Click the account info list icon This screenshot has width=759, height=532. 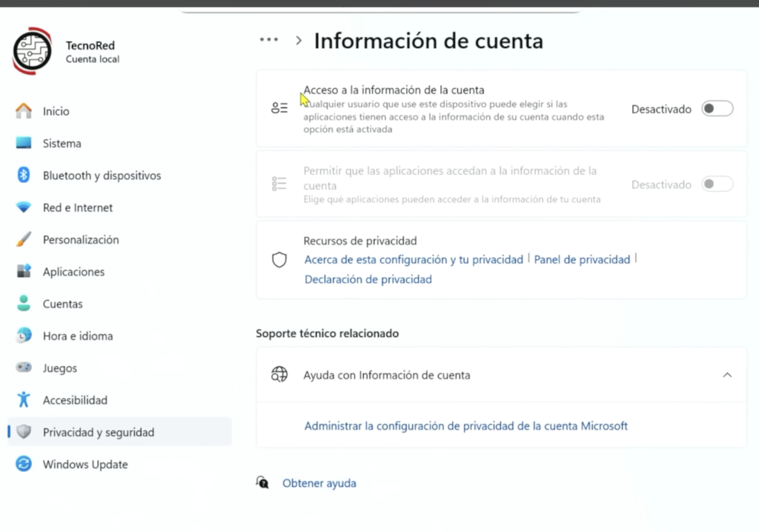point(279,108)
